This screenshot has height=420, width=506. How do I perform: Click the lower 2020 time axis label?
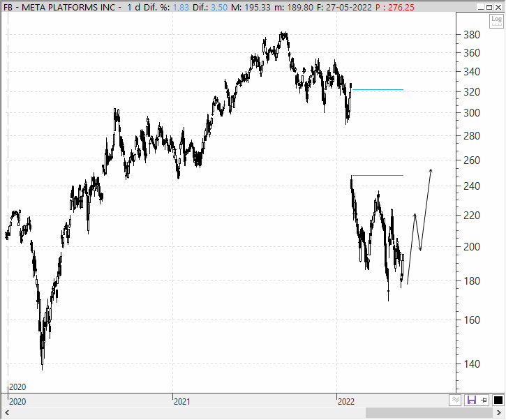(x=17, y=402)
